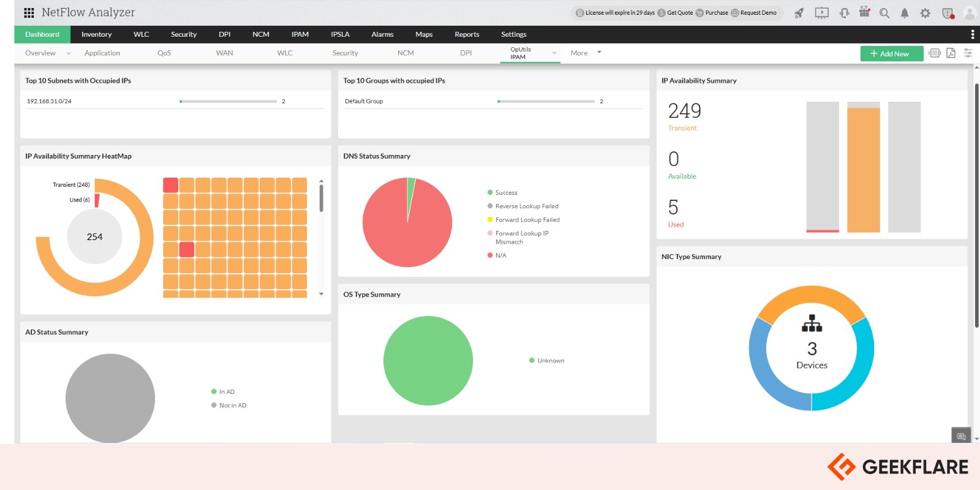Click the search magnifier icon

[884, 13]
